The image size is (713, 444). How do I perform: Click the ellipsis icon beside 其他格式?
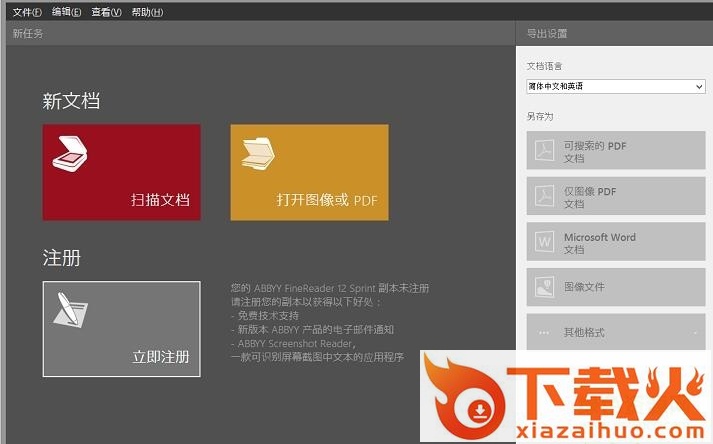[x=544, y=333]
